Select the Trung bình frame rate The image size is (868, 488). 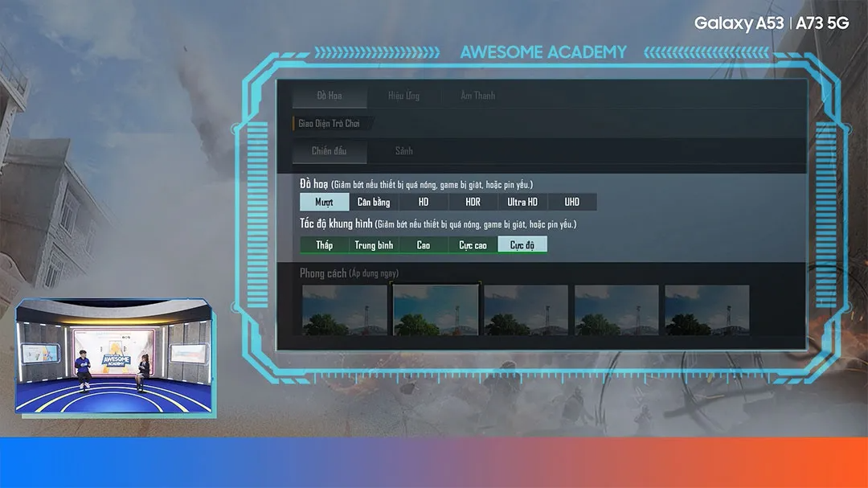pos(373,245)
